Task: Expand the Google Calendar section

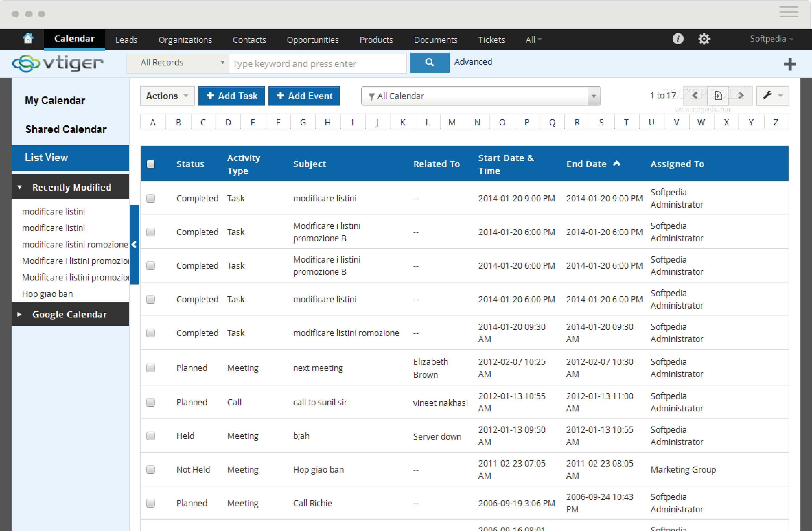Action: (70, 314)
